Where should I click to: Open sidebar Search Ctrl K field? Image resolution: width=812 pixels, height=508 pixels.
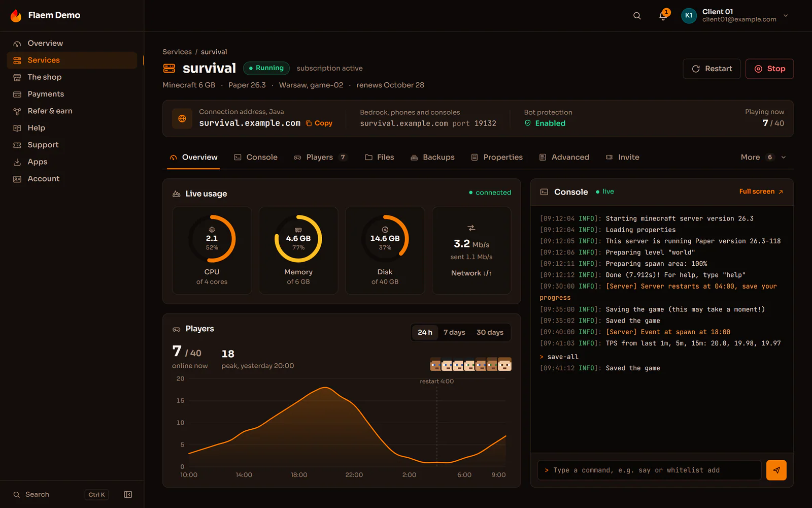(61, 494)
